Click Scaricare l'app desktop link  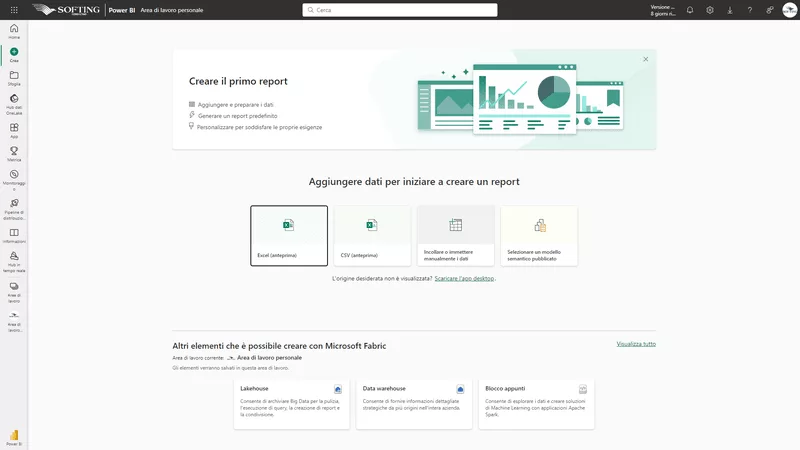pos(464,279)
